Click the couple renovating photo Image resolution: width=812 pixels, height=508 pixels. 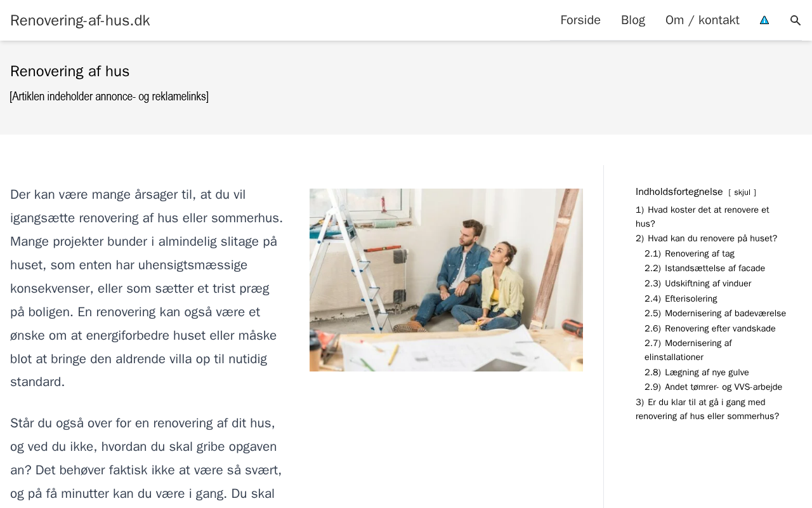point(446,280)
